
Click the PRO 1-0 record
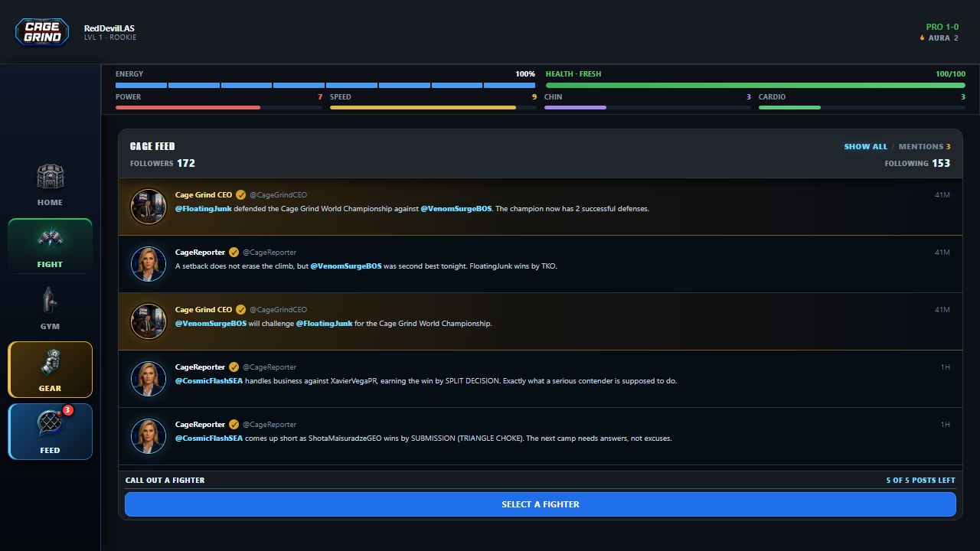pos(942,27)
